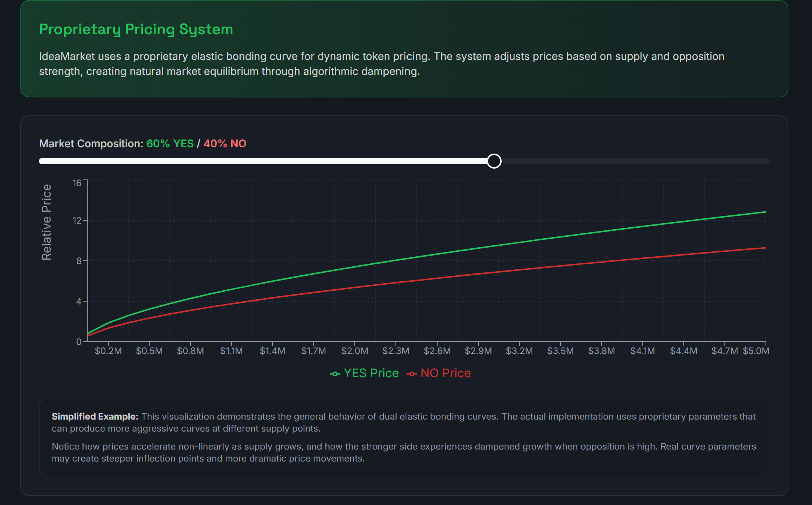Click the filled left portion of slider track
The height and width of the screenshot is (505, 812).
pyautogui.click(x=262, y=161)
